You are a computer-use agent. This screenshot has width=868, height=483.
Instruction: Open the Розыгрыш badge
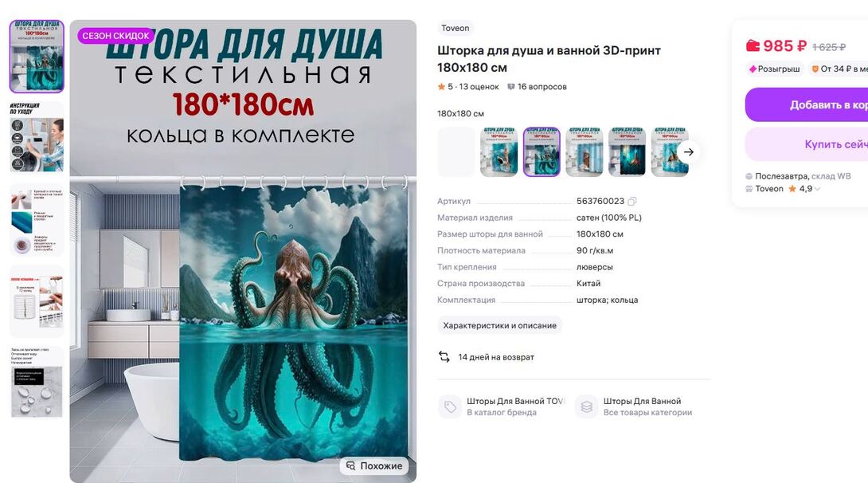tap(774, 69)
